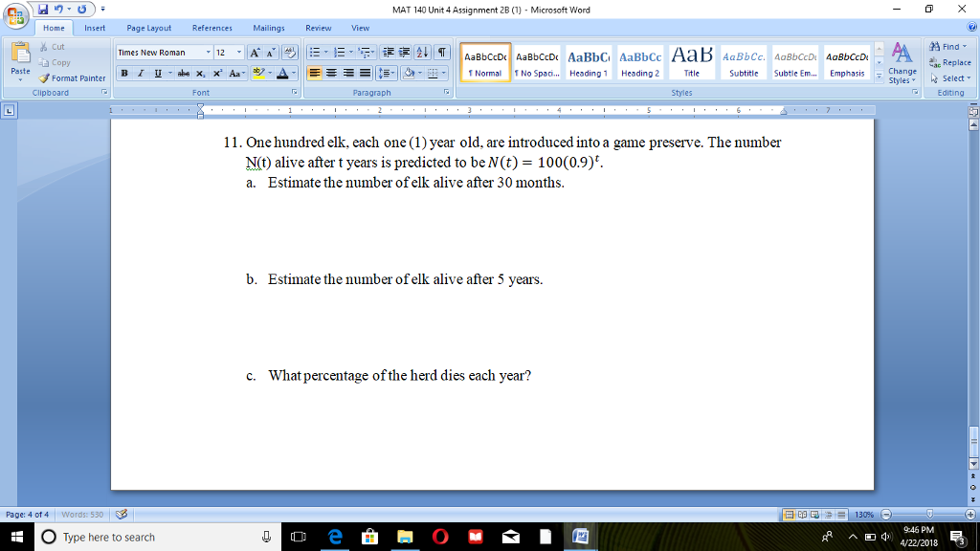Toggle subscript formatting
Viewport: 980px width, 551px height.
click(200, 73)
